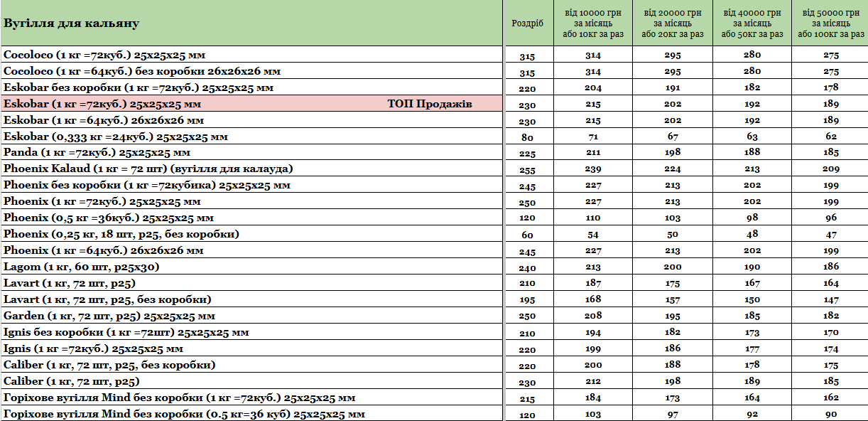
Task: Click 'Phoenix без коробки (1 кг =72кубика)' name
Action: pos(147,185)
